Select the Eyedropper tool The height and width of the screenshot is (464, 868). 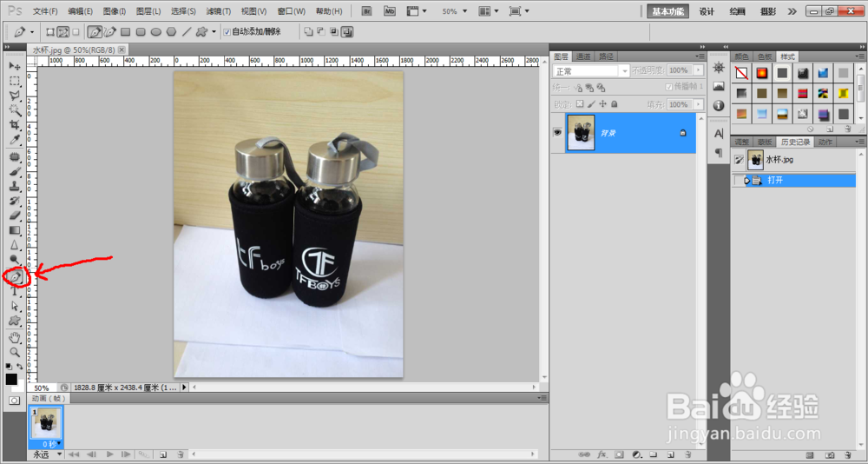(15, 138)
